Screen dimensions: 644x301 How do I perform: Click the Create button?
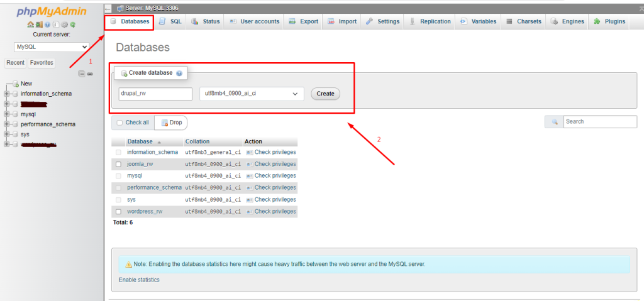point(325,94)
